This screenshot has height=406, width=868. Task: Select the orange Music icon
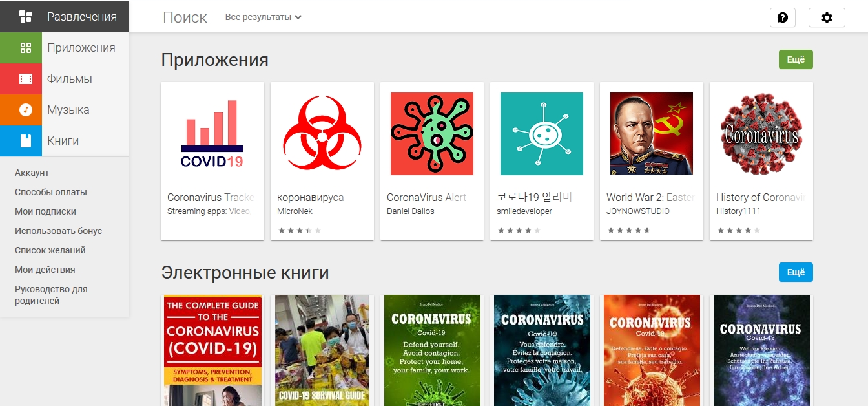tap(26, 110)
